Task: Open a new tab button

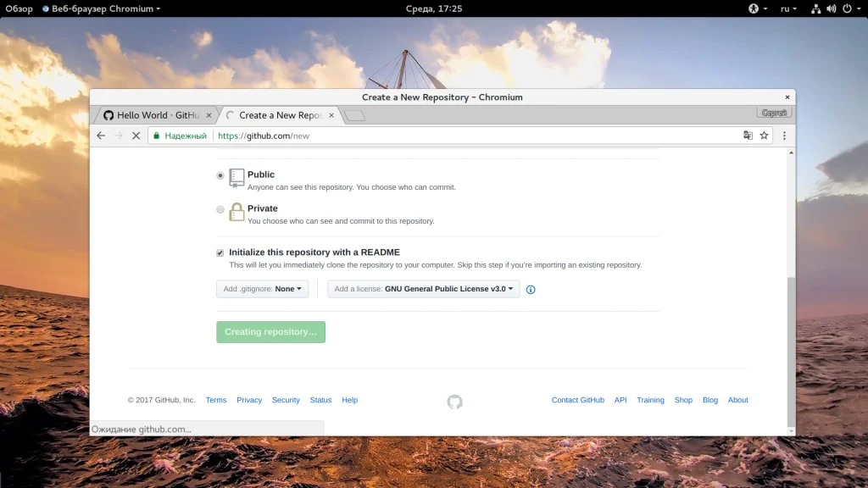Action: click(x=354, y=115)
